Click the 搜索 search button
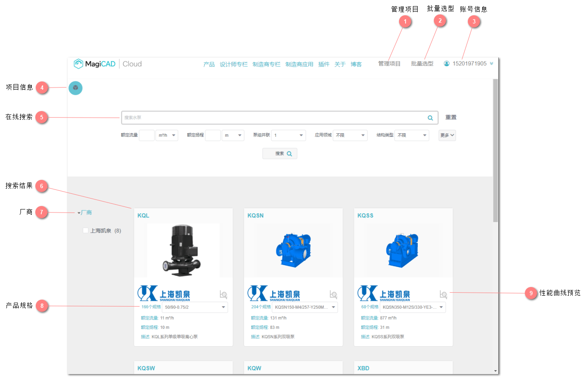This screenshot has height=378, width=588. pyautogui.click(x=280, y=154)
